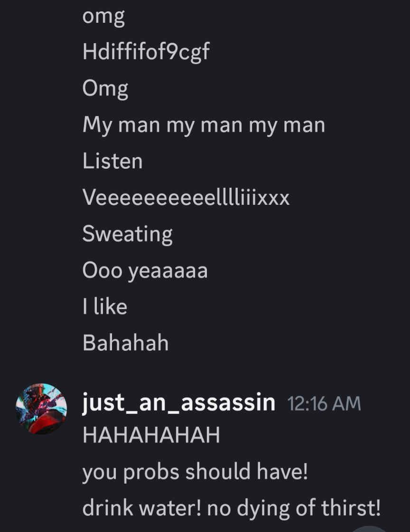
Task: Tap the capitalized 'Omg' message
Action: 105,89
